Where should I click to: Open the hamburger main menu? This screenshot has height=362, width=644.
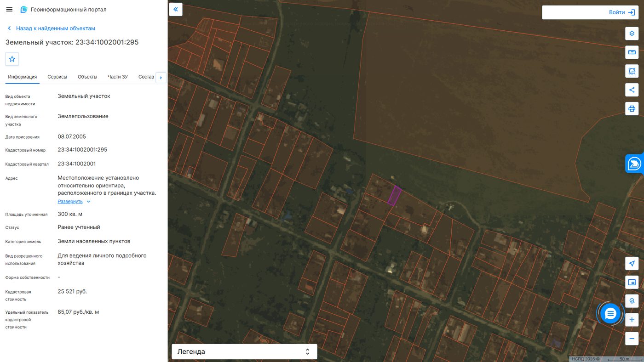coord(9,10)
